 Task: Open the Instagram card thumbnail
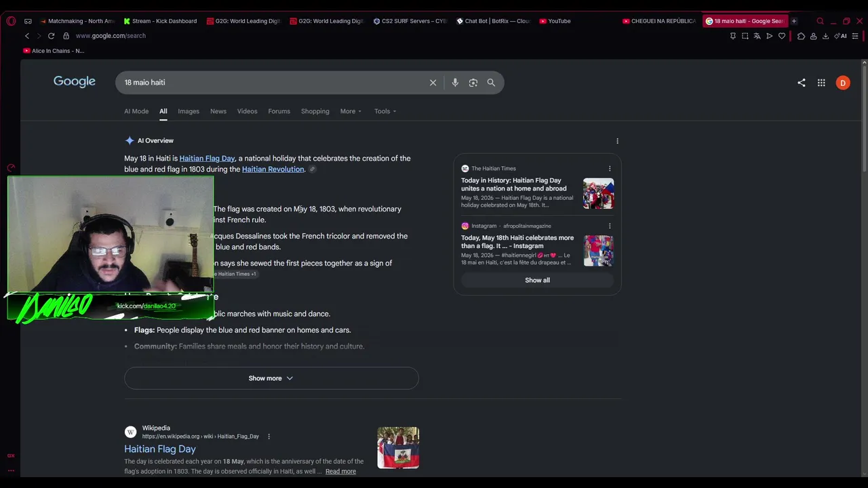tap(598, 251)
